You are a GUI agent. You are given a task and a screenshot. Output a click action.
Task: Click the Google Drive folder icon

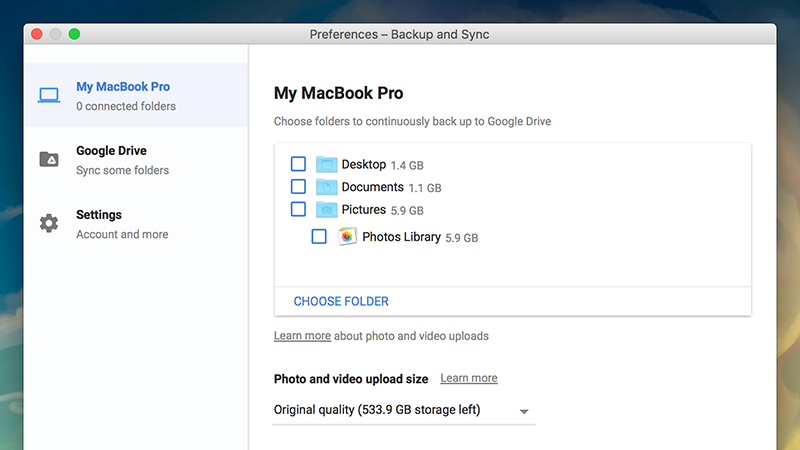[x=49, y=159]
